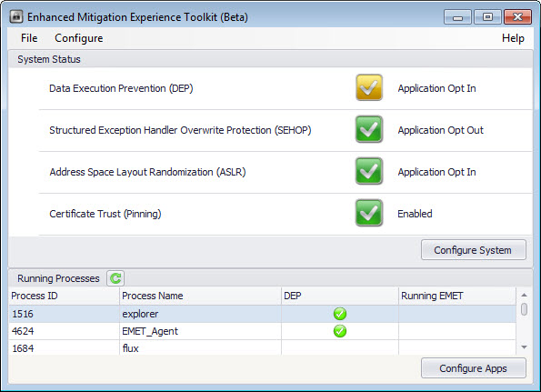Sort by the Running EMET column header
Image resolution: width=541 pixels, height=392 pixels.
click(x=457, y=296)
